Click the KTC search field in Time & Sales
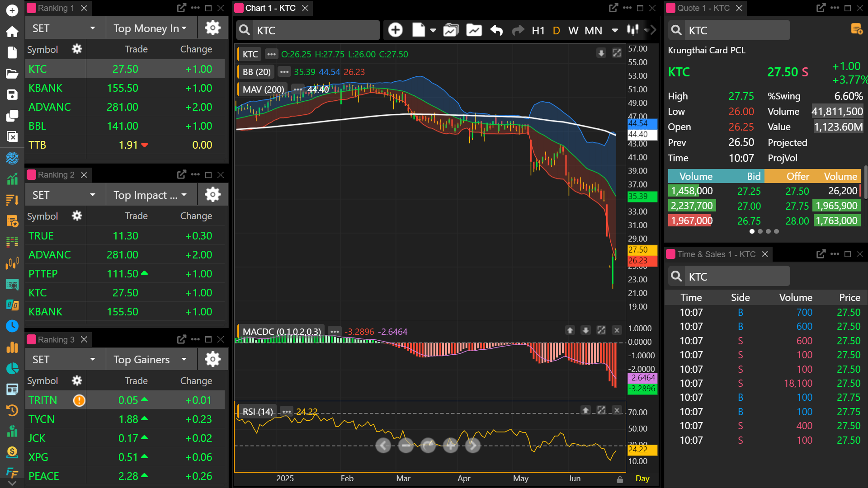 click(729, 277)
